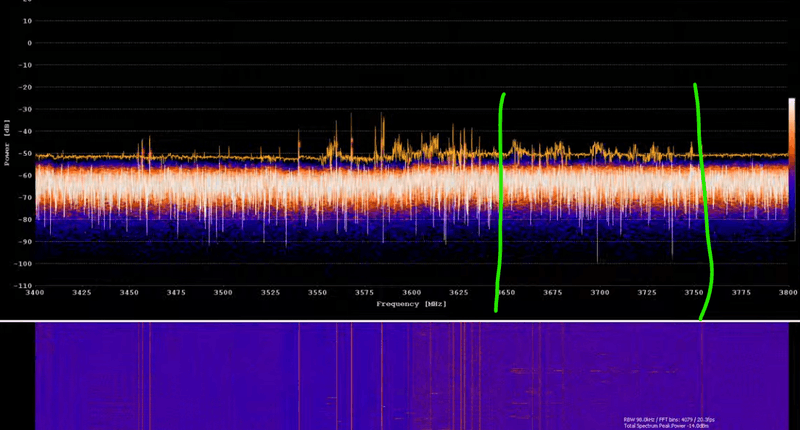800x430 pixels.
Task: Click the 3575 frequency tick label
Action: tap(364, 292)
